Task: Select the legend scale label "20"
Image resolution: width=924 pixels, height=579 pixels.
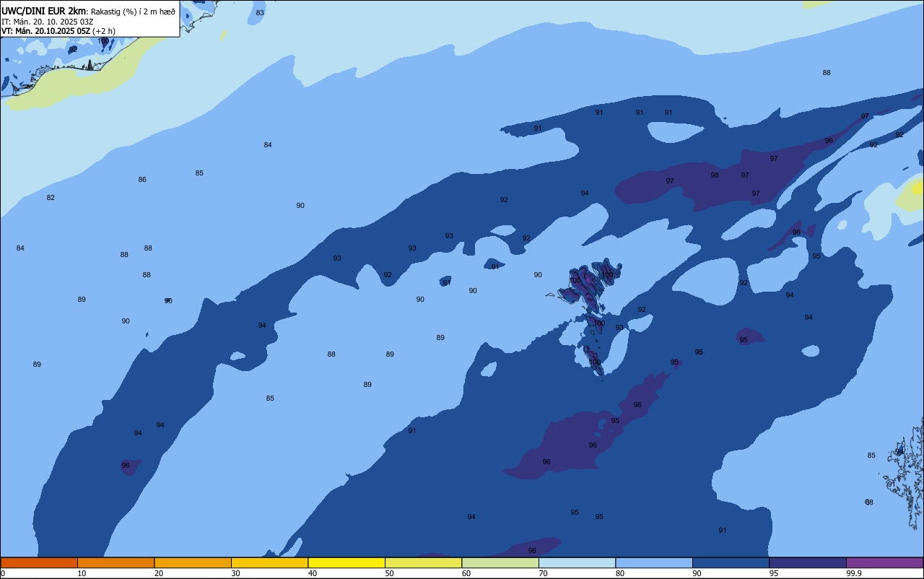Action: click(x=159, y=573)
